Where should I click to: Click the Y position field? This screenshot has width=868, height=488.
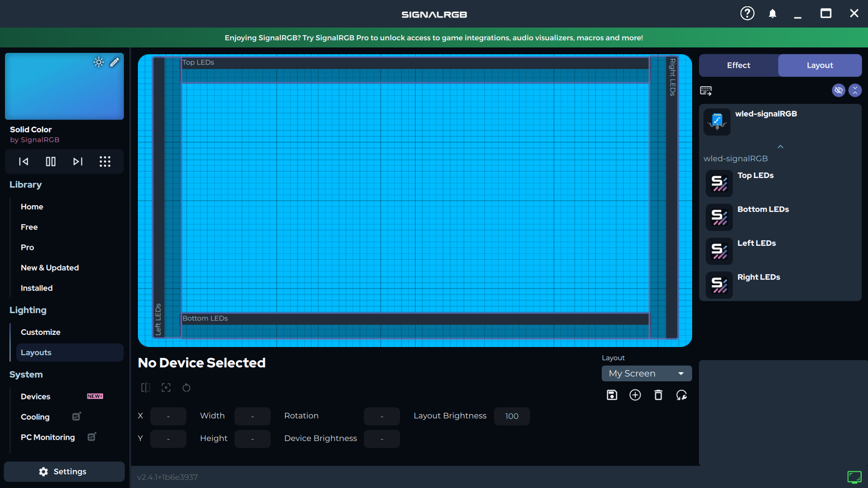(168, 439)
